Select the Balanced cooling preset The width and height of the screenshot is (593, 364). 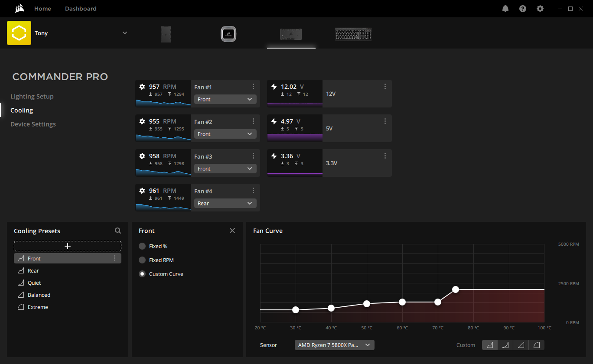tap(68, 295)
